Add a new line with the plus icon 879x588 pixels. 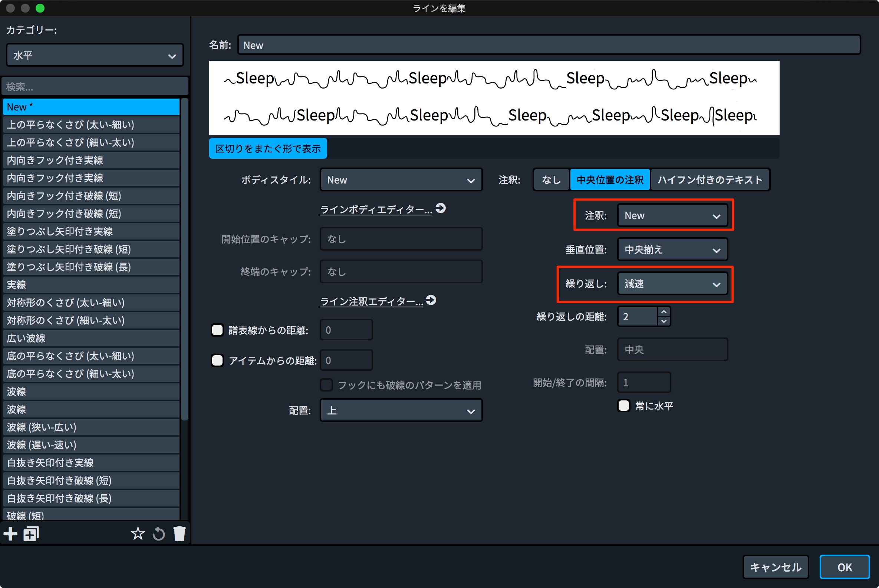pyautogui.click(x=10, y=534)
